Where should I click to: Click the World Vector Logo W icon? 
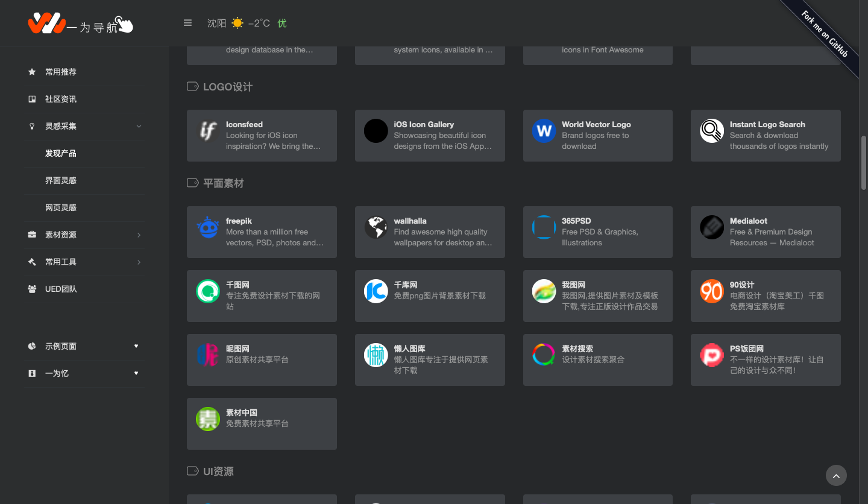coord(544,131)
